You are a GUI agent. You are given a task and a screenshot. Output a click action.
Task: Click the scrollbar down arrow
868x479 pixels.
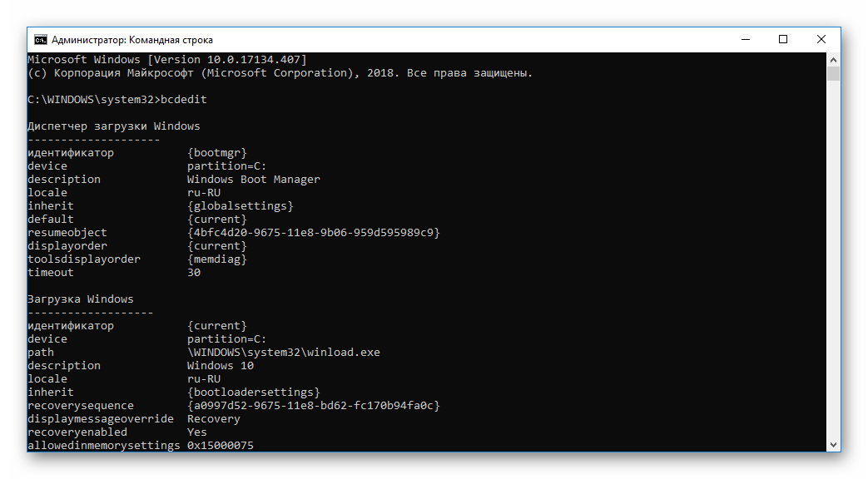833,446
